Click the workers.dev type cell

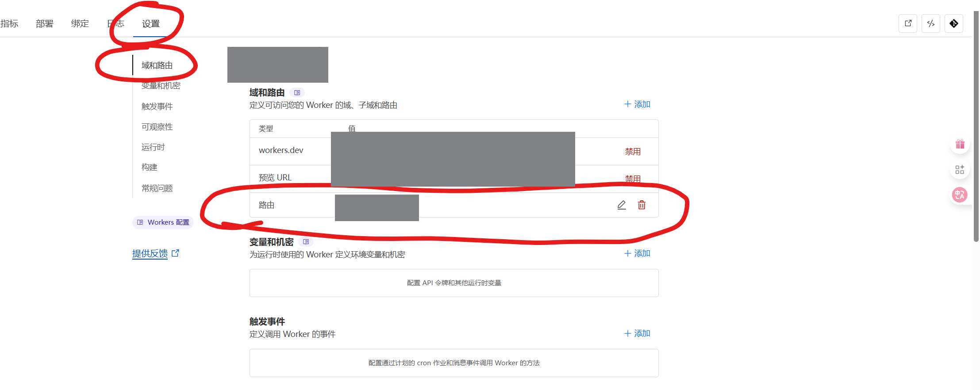(281, 150)
